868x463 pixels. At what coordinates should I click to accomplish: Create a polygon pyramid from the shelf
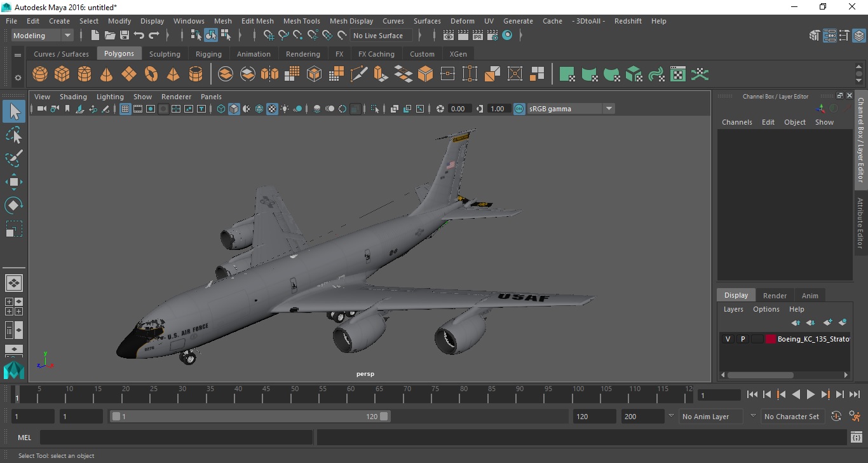173,74
